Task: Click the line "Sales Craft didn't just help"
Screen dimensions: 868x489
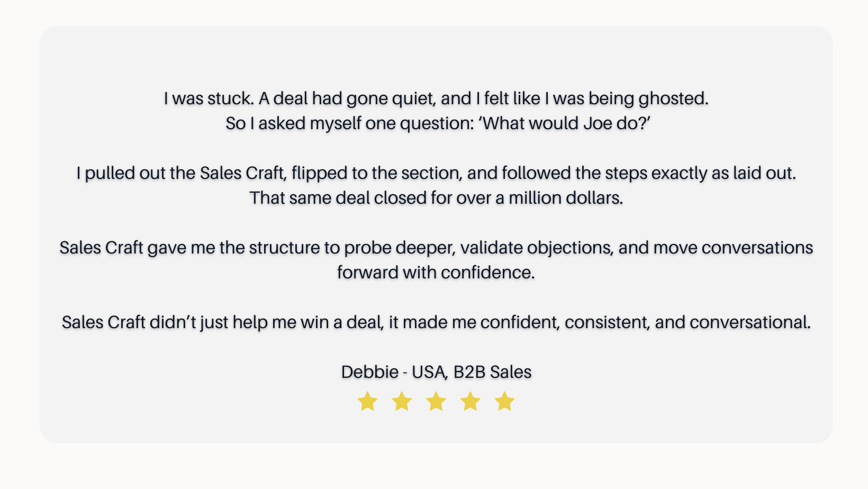Action: point(436,322)
